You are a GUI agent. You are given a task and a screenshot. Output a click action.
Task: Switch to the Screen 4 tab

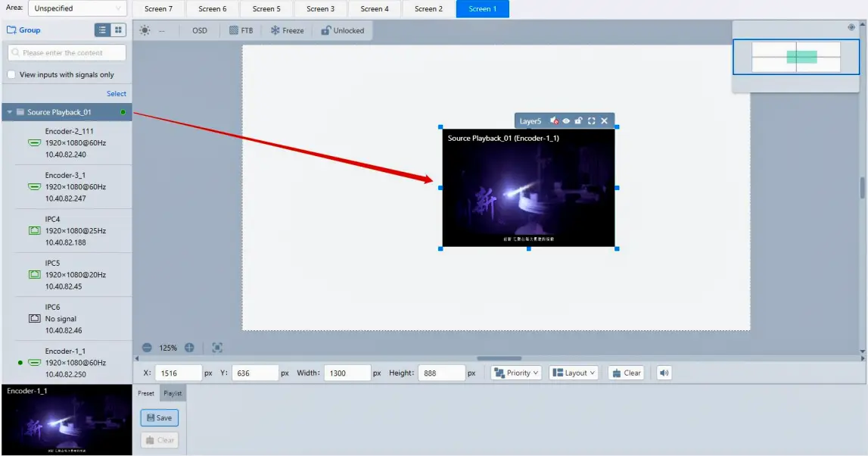tap(375, 9)
